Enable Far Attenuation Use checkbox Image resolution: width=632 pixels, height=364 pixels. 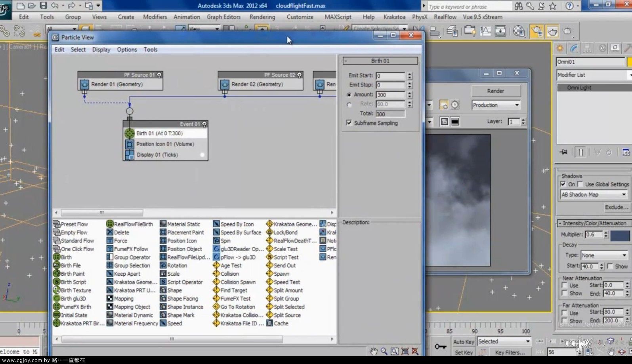[565, 313]
